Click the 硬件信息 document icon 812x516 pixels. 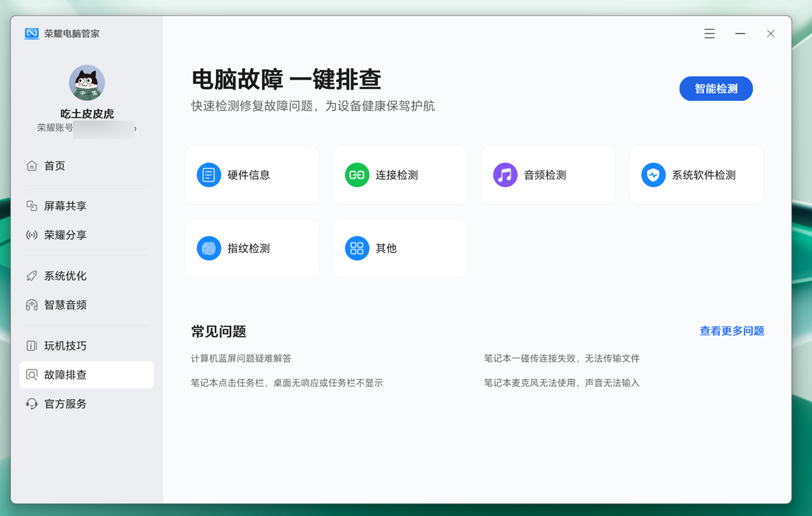(x=209, y=175)
